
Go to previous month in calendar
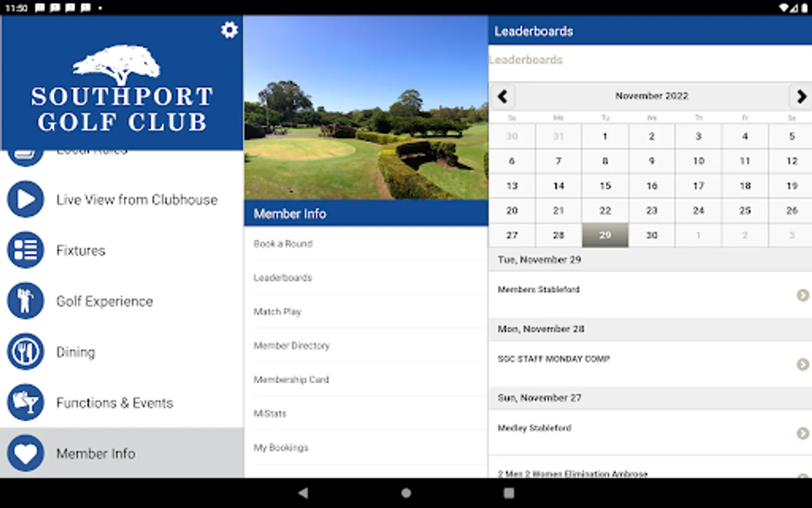[x=502, y=97]
